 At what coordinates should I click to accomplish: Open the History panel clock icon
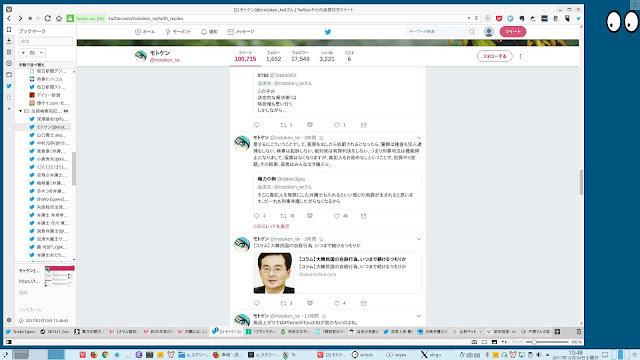tap(9, 63)
